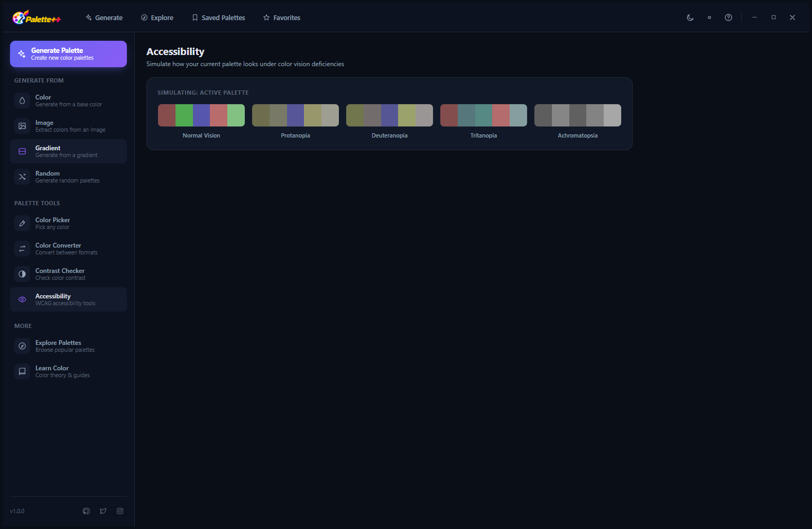Click compass icon for Explore Palettes
This screenshot has height=529, width=812.
click(22, 346)
